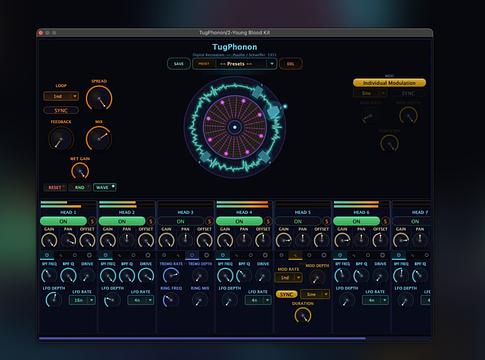
Task: Open Head 5's tremolo/ring effect icon tab
Action: [309, 255]
